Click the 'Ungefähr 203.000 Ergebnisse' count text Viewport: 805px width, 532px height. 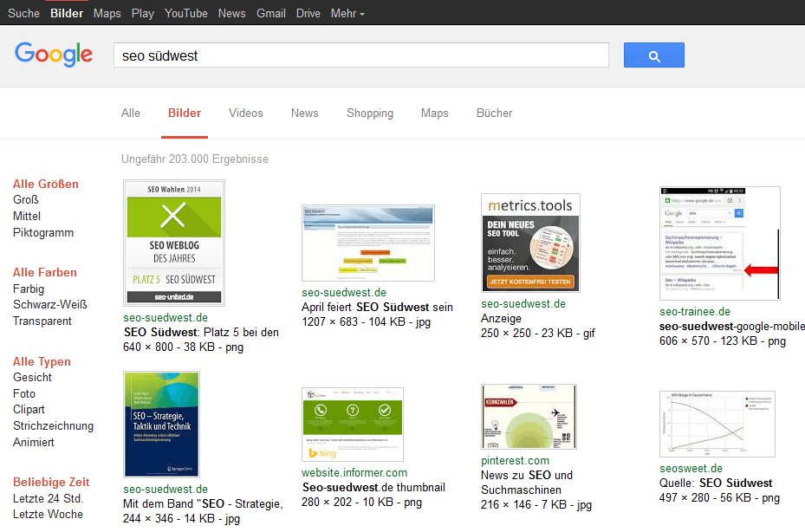pos(195,159)
